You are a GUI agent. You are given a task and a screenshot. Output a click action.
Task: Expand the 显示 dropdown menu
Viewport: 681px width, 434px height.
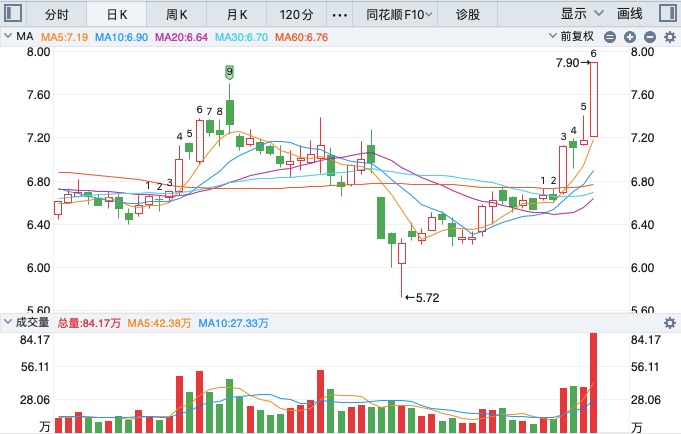pos(582,14)
